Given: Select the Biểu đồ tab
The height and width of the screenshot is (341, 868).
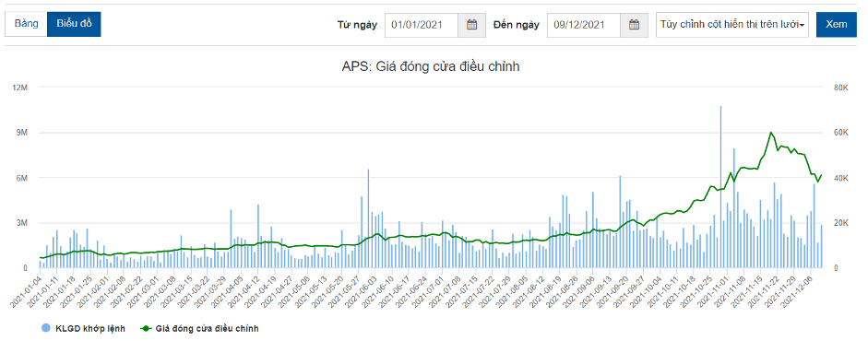Looking at the screenshot, I should 74,24.
